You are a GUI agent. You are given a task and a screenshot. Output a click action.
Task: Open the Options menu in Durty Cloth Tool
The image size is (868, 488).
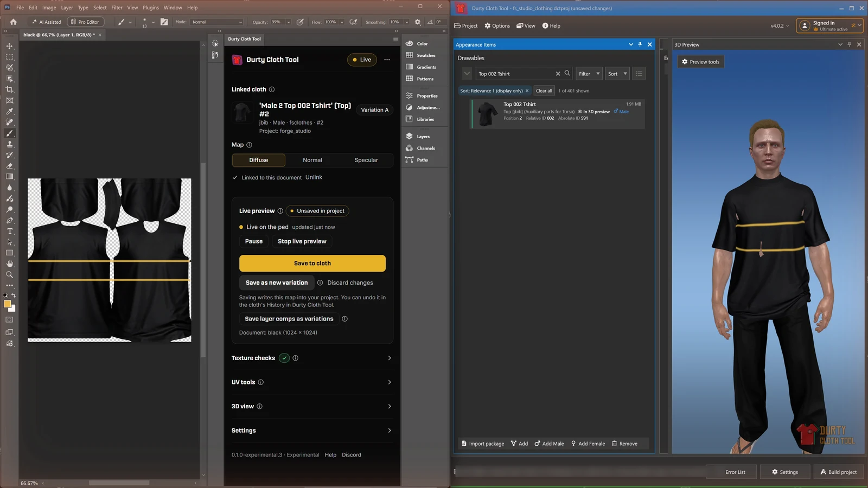pos(497,25)
